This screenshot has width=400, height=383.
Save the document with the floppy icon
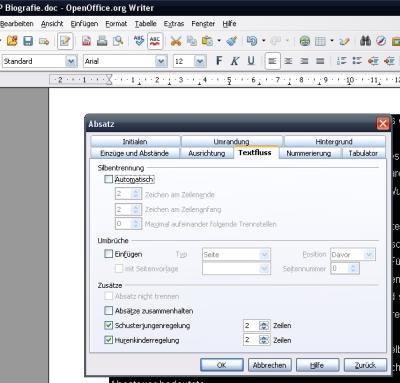[28, 41]
